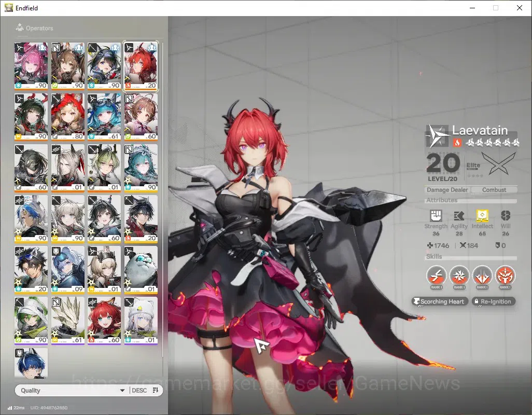532x415 pixels.
Task: Click the 22ms latency indicator
Action: pyautogui.click(x=16, y=408)
